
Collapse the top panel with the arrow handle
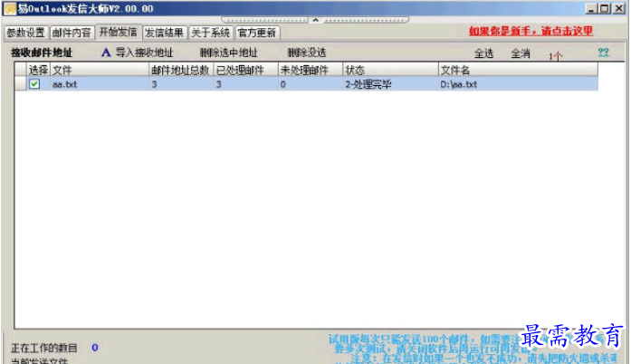pyautogui.click(x=315, y=20)
